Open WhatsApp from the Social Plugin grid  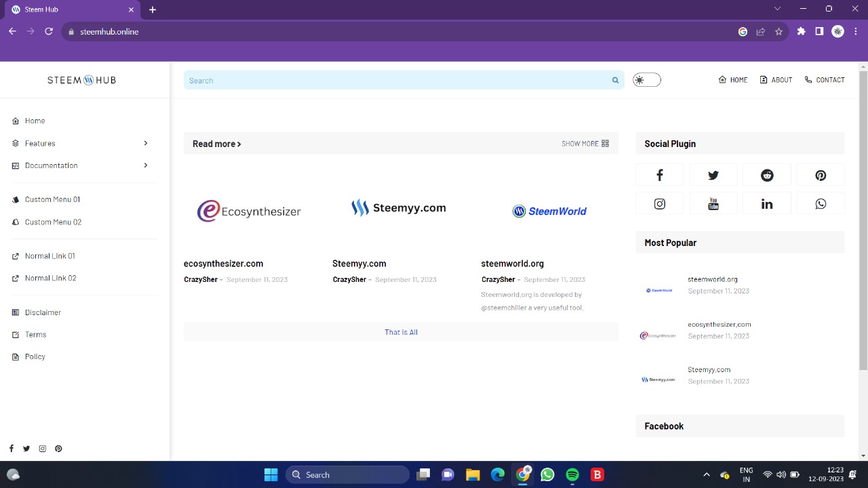point(821,203)
